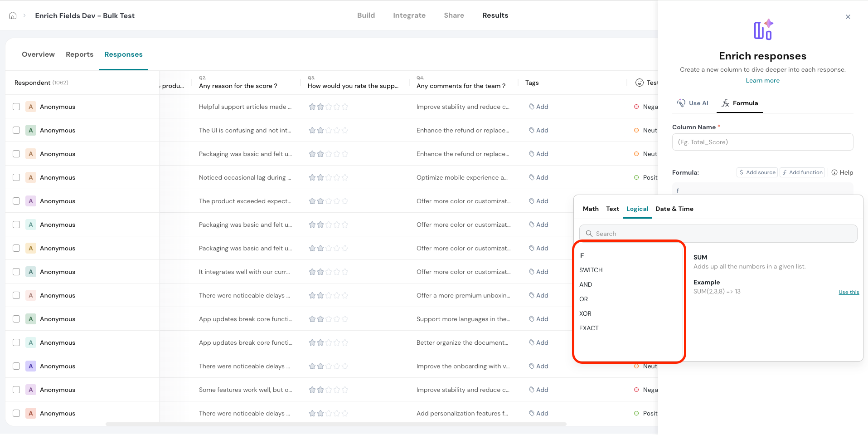Tick the last visible respondent checkbox

[16, 413]
